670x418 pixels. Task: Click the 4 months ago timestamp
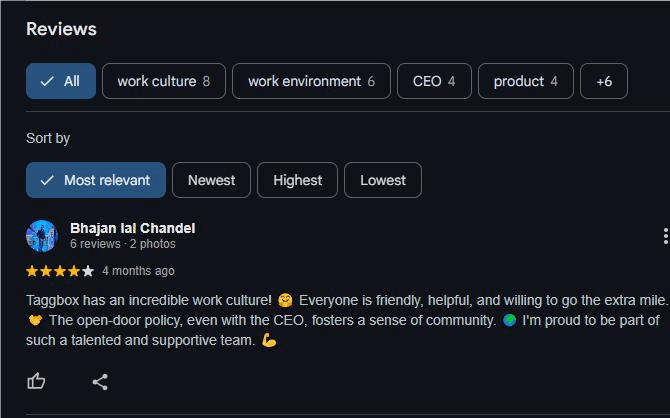click(138, 271)
